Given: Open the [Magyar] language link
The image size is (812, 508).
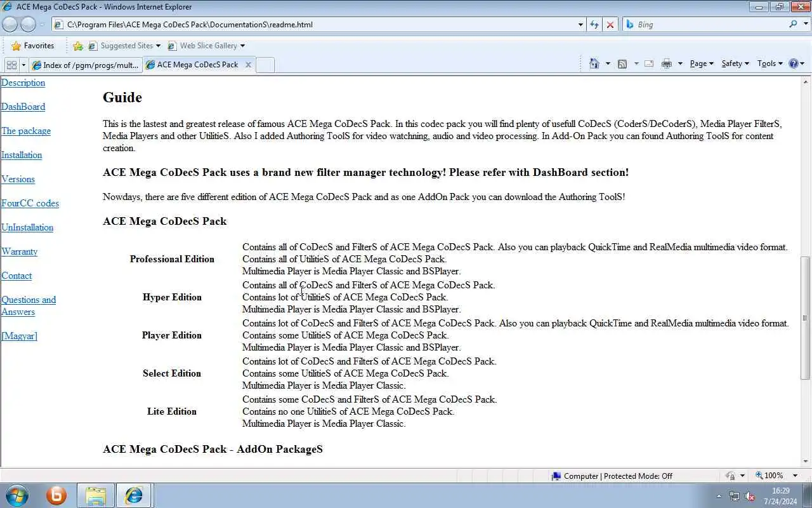Looking at the screenshot, I should 19,336.
